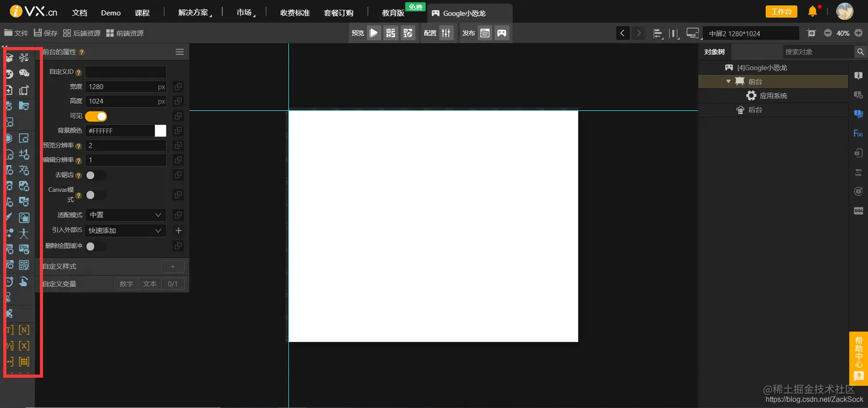Click the white background color swatch

pos(160,131)
